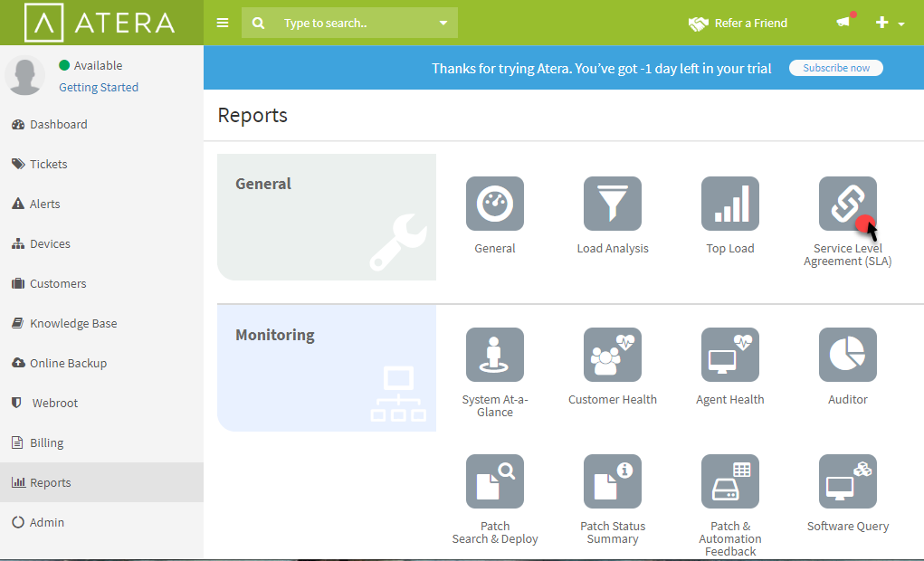
Task: Select Reports in the sidebar
Action: tap(101, 482)
